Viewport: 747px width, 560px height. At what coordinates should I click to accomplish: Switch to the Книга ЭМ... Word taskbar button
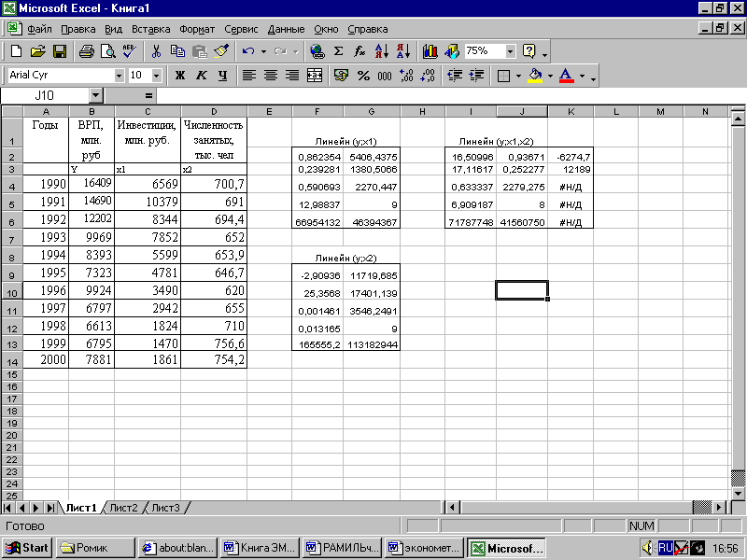pyautogui.click(x=261, y=548)
